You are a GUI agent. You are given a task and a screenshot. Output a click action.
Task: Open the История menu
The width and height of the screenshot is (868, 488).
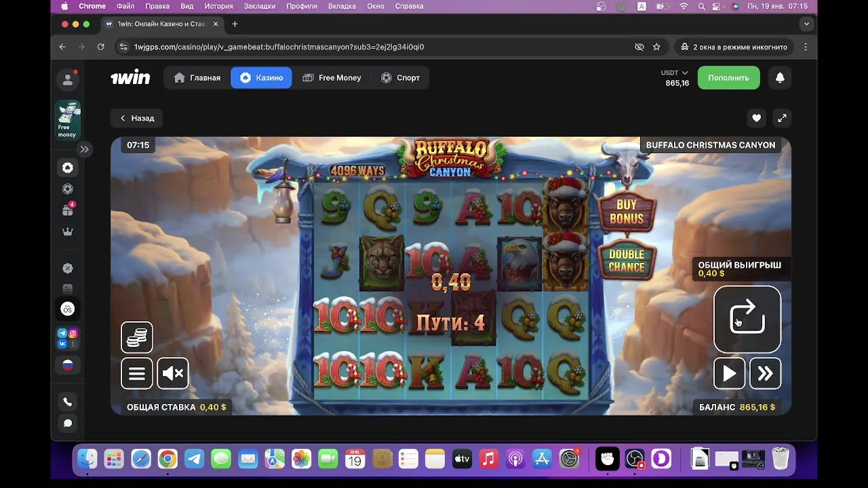pyautogui.click(x=218, y=6)
